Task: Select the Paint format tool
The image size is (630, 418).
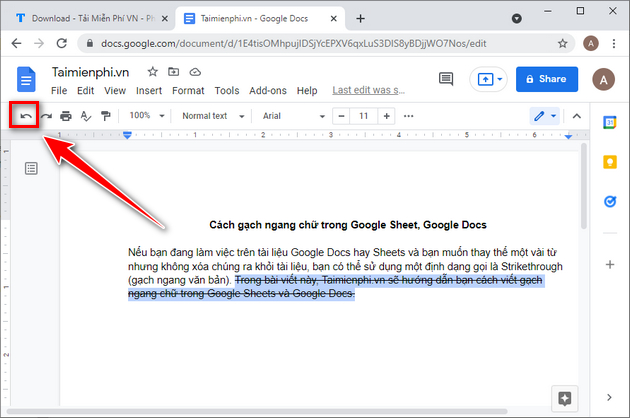Action: [105, 116]
